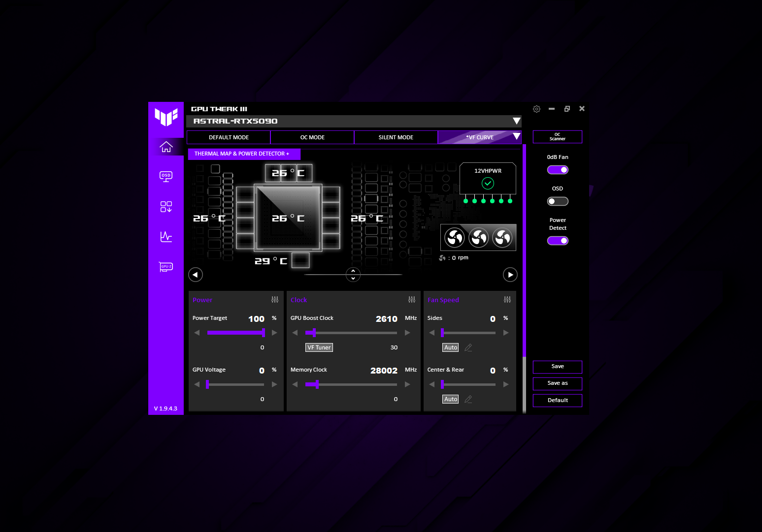The image size is (762, 532).
Task: Open the settings gear icon
Action: coord(536,109)
